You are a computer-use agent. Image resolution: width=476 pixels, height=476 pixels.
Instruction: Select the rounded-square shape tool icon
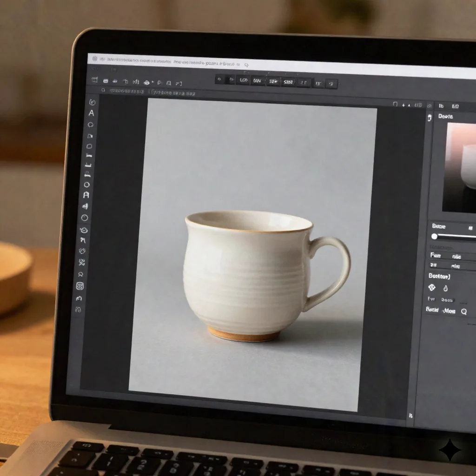pyautogui.click(x=89, y=146)
